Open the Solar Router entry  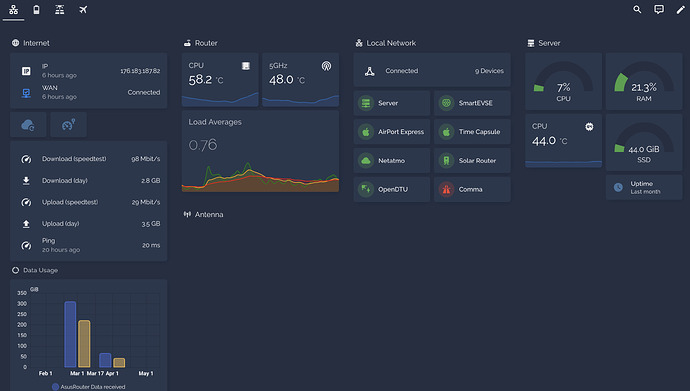tap(472, 161)
